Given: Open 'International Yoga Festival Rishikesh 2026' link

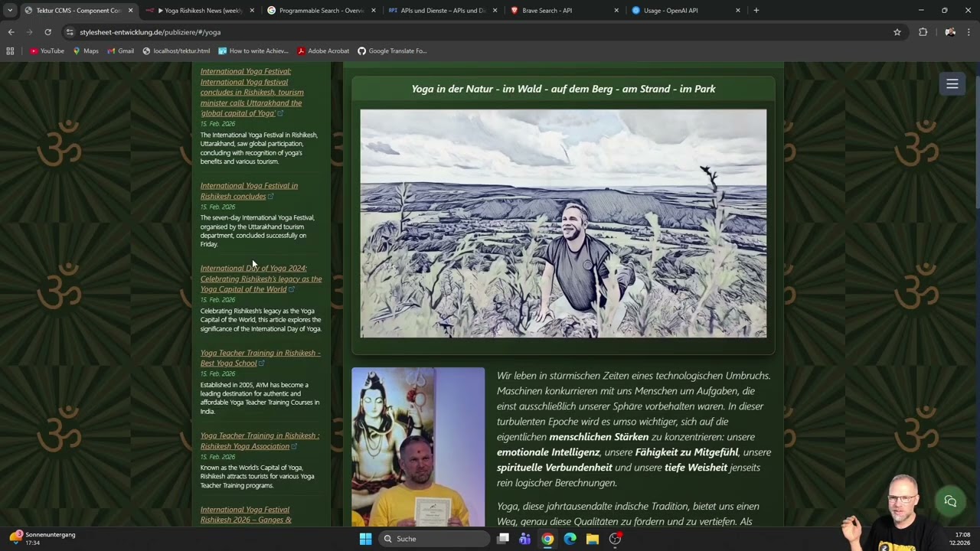Looking at the screenshot, I should (246, 514).
